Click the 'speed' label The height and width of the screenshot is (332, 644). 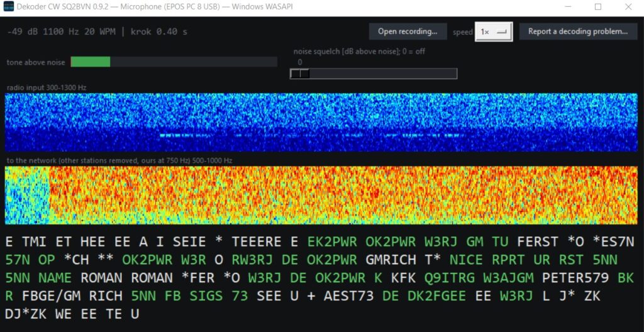tap(463, 32)
